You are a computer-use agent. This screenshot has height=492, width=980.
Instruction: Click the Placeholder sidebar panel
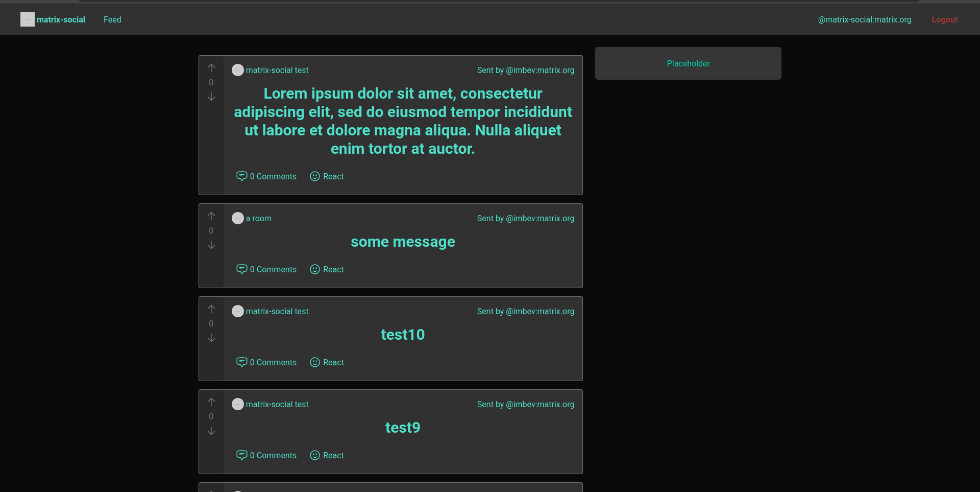688,63
